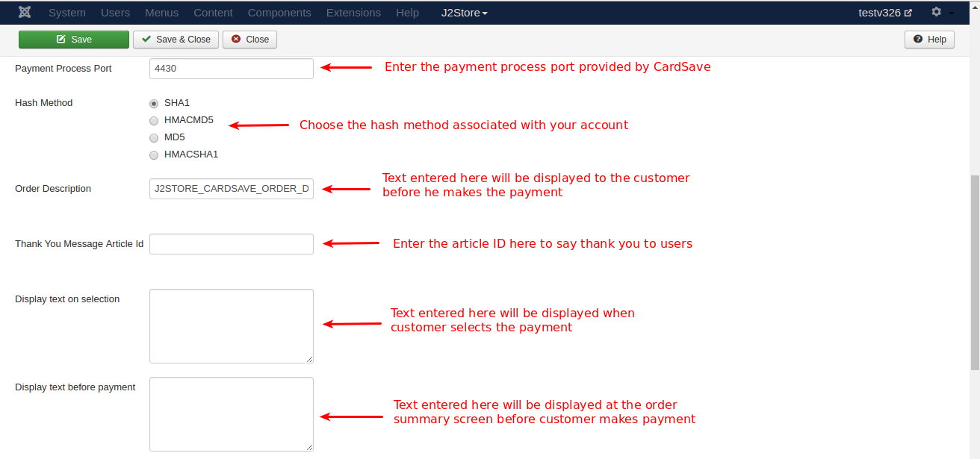Select the HMACSHA1 radio option
This screenshot has height=459, width=980.
point(154,154)
